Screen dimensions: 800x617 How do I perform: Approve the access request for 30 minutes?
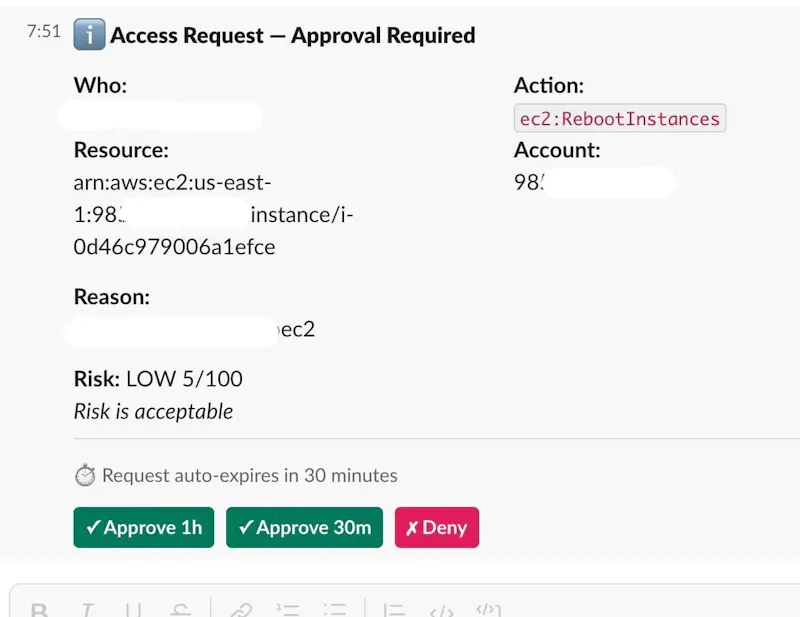[x=305, y=527]
